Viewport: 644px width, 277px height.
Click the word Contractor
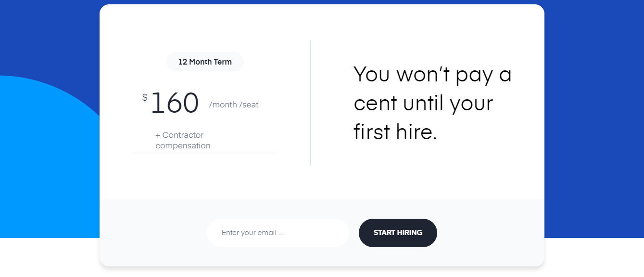click(183, 135)
